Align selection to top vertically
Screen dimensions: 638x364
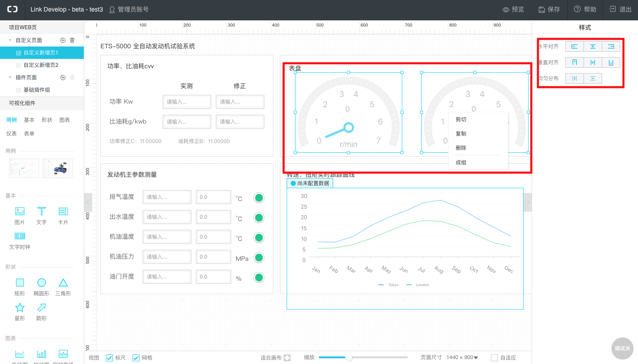pyautogui.click(x=575, y=62)
